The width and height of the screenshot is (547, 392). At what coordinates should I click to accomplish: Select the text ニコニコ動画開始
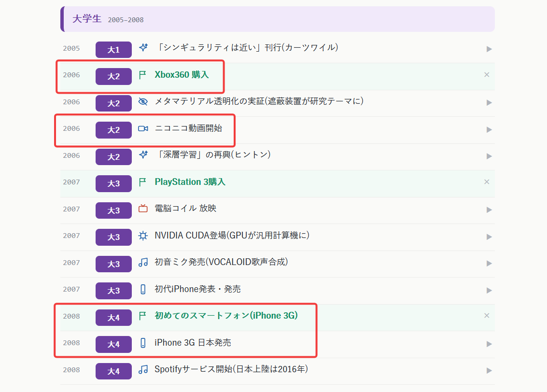(188, 128)
